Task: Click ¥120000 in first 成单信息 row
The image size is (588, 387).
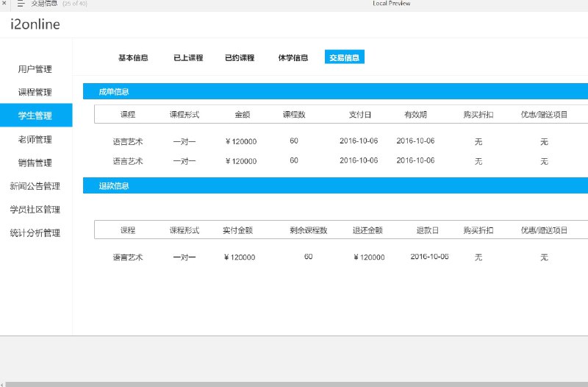Action: point(241,141)
